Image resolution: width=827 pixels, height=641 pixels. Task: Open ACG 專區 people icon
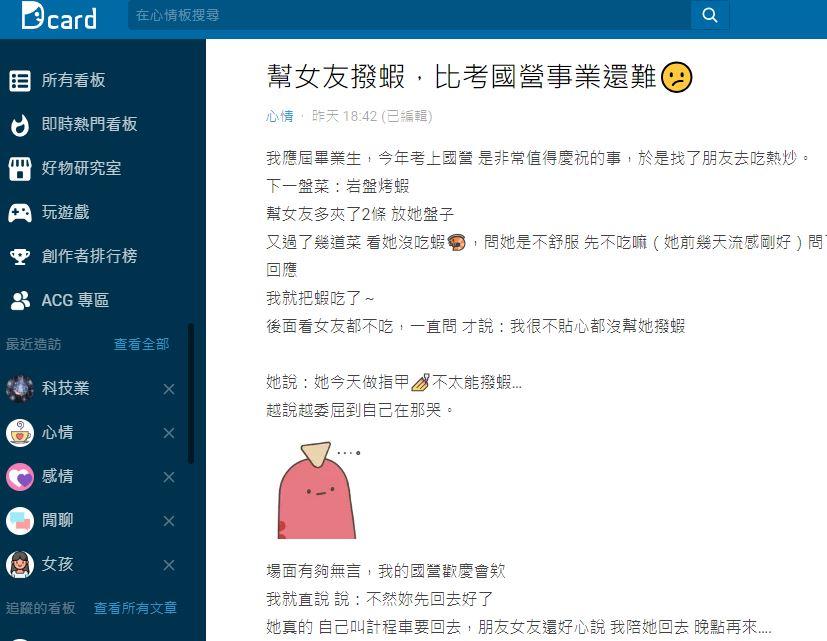pos(20,301)
